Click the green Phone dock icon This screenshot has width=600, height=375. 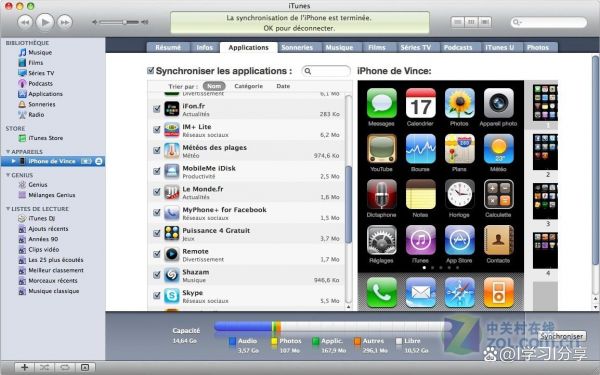pyautogui.click(x=382, y=293)
